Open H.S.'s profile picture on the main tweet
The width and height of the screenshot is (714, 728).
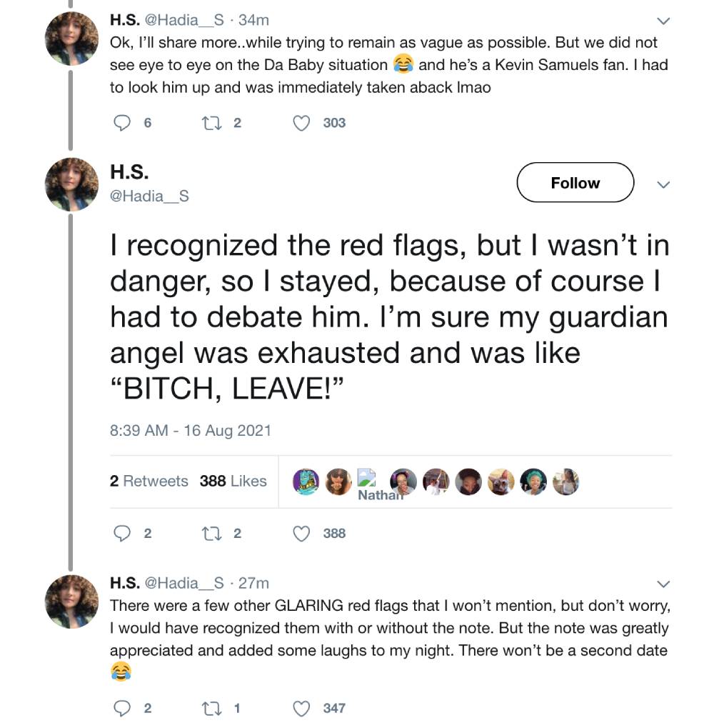(x=71, y=183)
